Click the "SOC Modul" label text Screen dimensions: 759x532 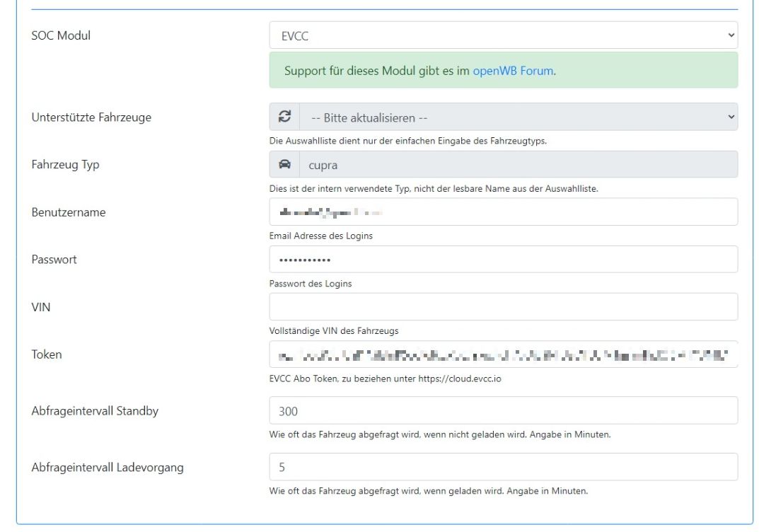pyautogui.click(x=61, y=35)
